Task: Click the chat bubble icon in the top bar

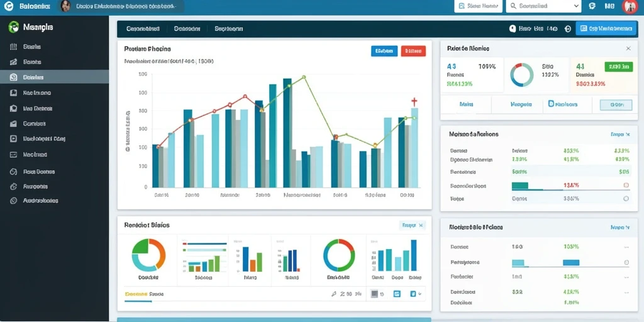Action: coord(592,6)
